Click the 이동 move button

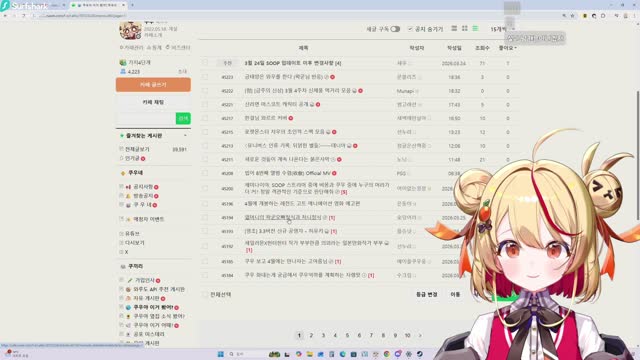455,294
